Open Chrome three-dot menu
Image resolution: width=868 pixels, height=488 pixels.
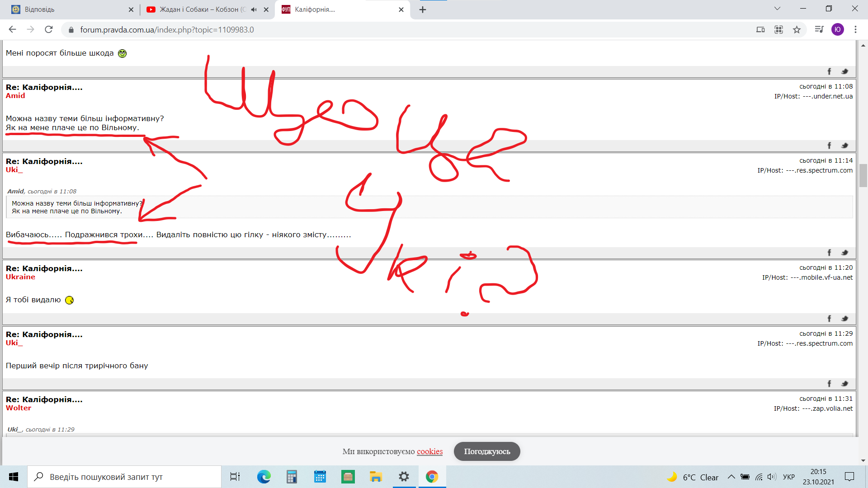855,30
